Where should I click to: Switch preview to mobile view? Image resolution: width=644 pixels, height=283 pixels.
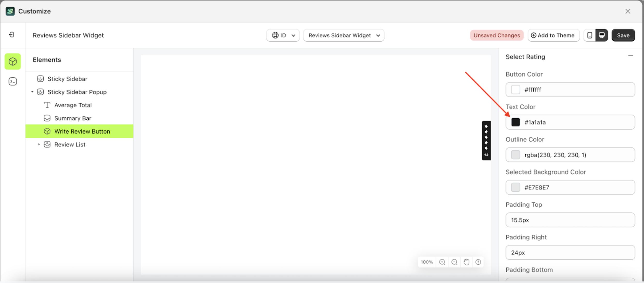589,35
